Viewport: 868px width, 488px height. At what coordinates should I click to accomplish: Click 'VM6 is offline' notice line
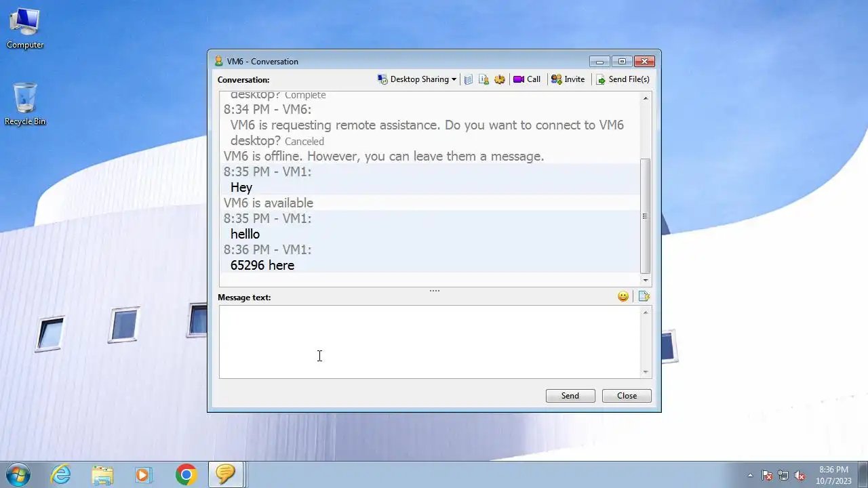coord(384,156)
